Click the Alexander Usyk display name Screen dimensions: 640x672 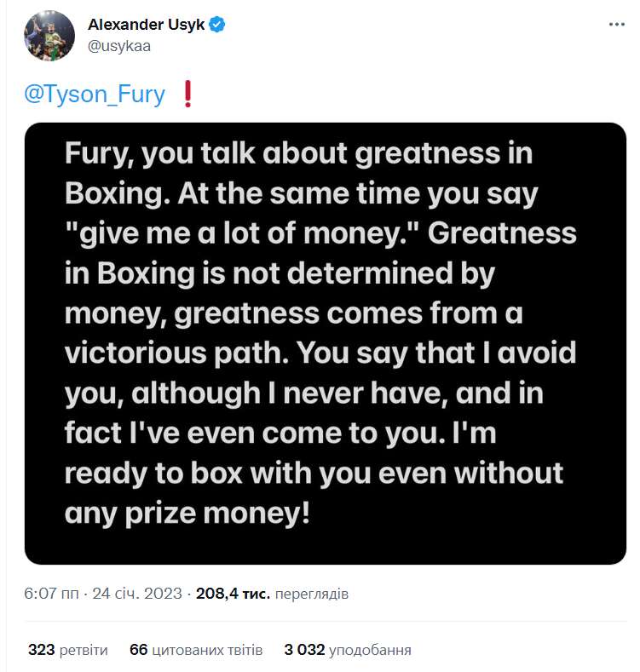click(x=146, y=25)
